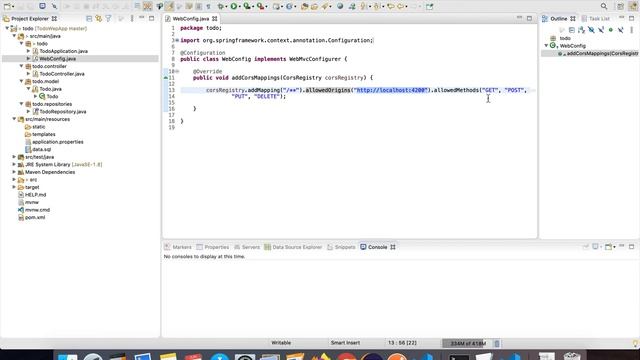This screenshot has height=360, width=640.
Task: Click the pin editor icon at toolbar end
Action: [x=429, y=6]
